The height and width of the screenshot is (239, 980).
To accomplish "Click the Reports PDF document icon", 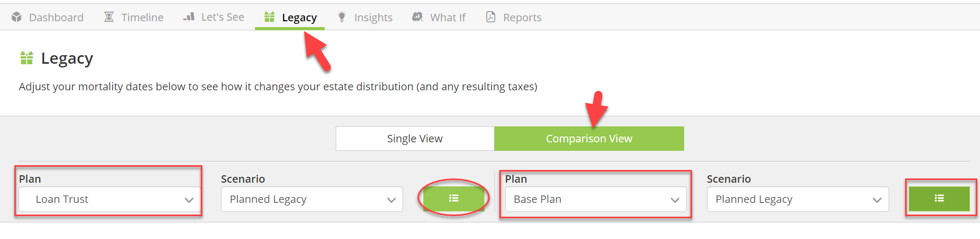I will click(x=491, y=17).
